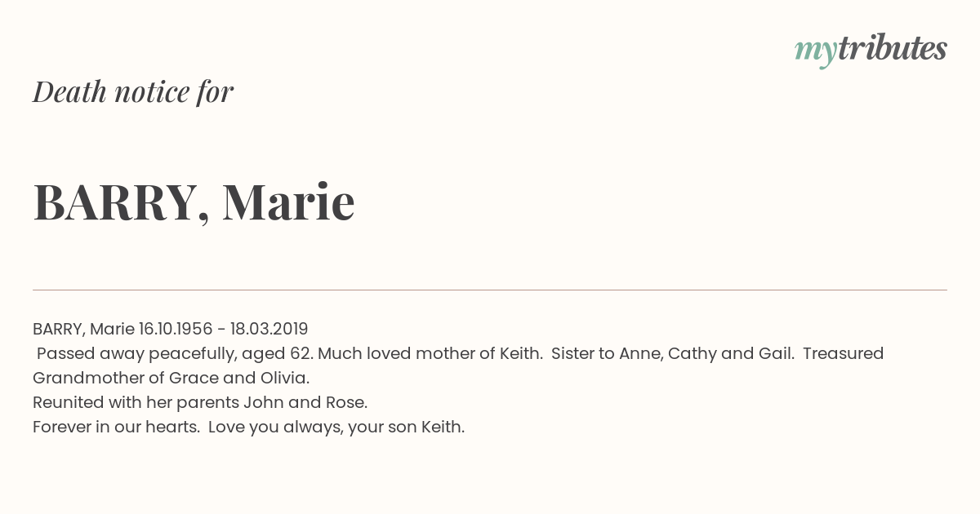Click "Much loved mother of Keith" sentence
980x514 pixels.
point(430,353)
